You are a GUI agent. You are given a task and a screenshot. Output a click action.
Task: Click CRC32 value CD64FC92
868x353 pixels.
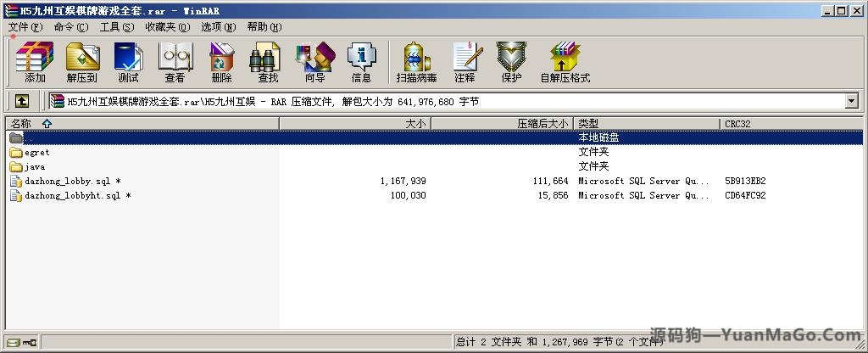(745, 196)
